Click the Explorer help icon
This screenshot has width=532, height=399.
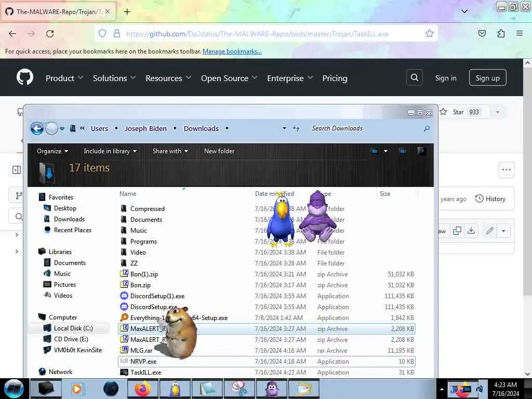[x=421, y=151]
